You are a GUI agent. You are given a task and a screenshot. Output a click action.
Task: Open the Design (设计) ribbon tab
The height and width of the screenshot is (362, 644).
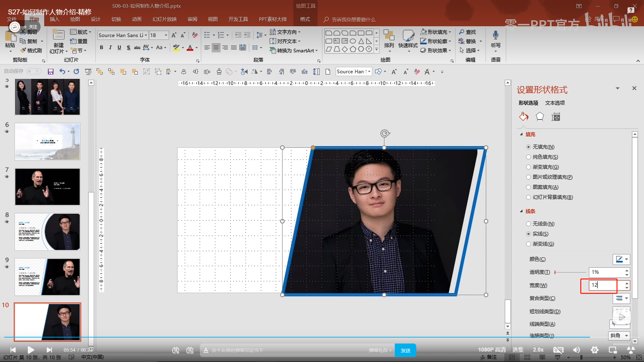[96, 19]
